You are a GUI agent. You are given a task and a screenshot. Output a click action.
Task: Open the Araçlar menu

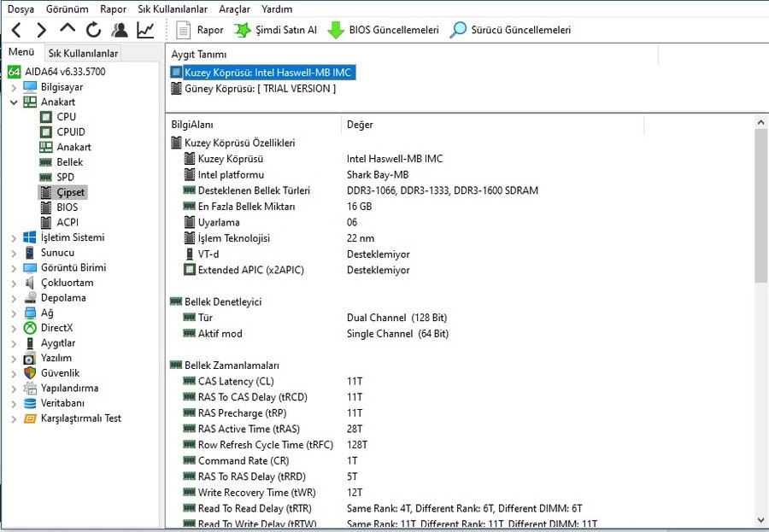pos(234,9)
